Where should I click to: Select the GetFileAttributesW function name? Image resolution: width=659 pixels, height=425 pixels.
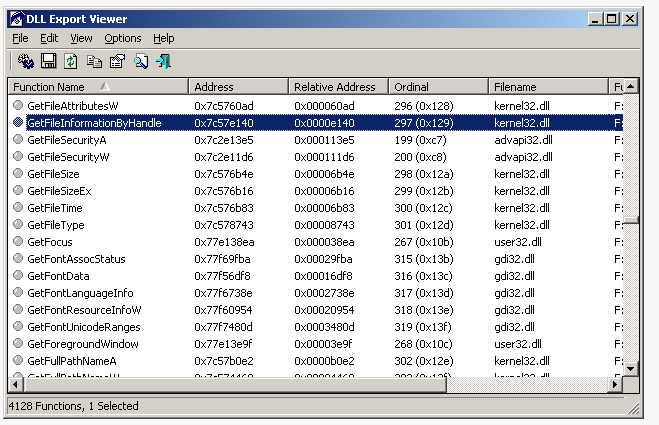coord(73,106)
